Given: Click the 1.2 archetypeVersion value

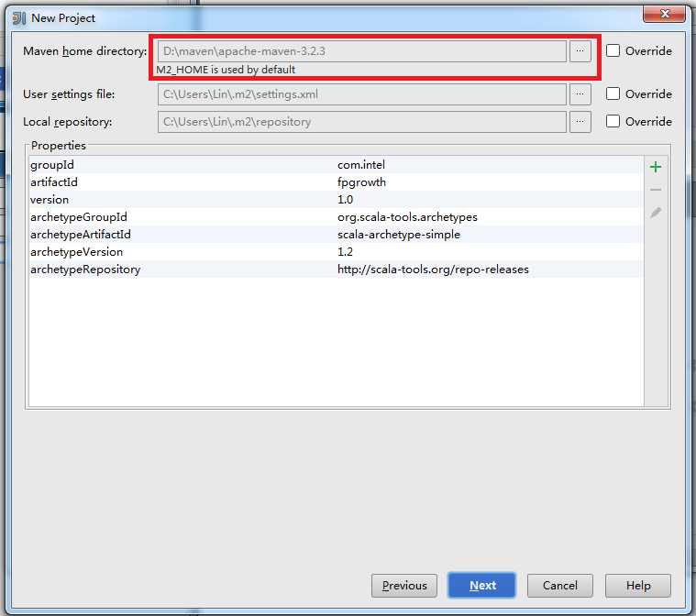Looking at the screenshot, I should coord(345,252).
